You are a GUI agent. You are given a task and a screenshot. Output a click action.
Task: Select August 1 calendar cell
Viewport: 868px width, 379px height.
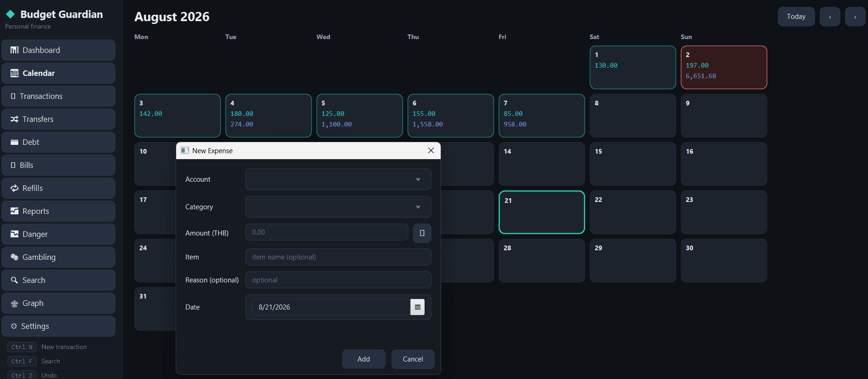(632, 67)
